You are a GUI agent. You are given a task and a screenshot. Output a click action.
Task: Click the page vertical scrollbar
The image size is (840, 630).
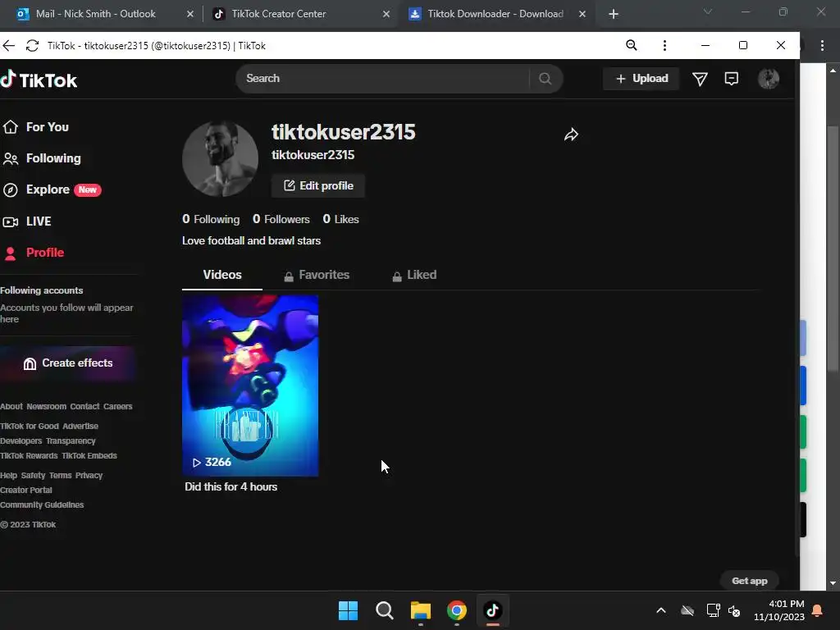pyautogui.click(x=833, y=248)
